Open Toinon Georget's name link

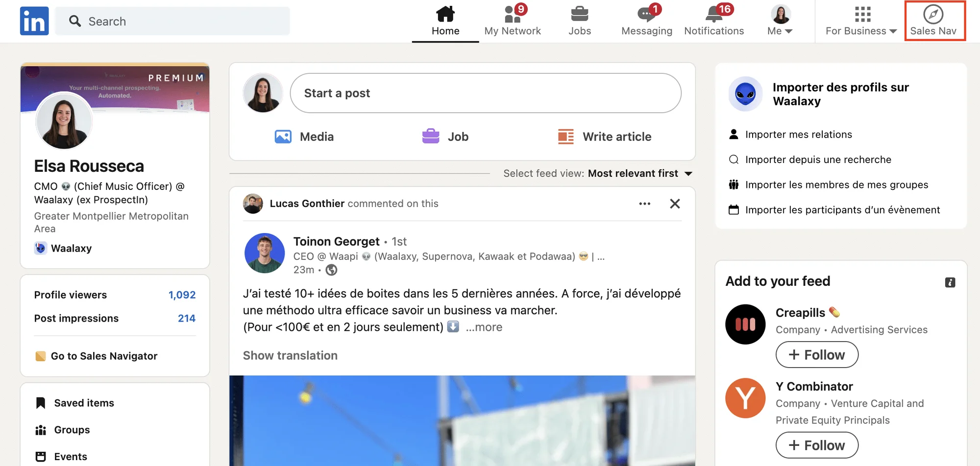pyautogui.click(x=336, y=241)
